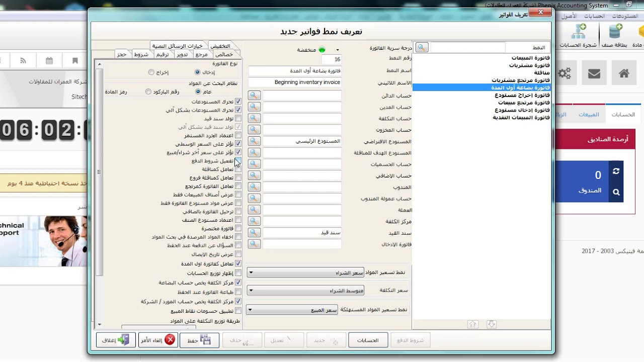Select إخراج invoice type radio
Screen dimensions: 644x362
pos(151,72)
